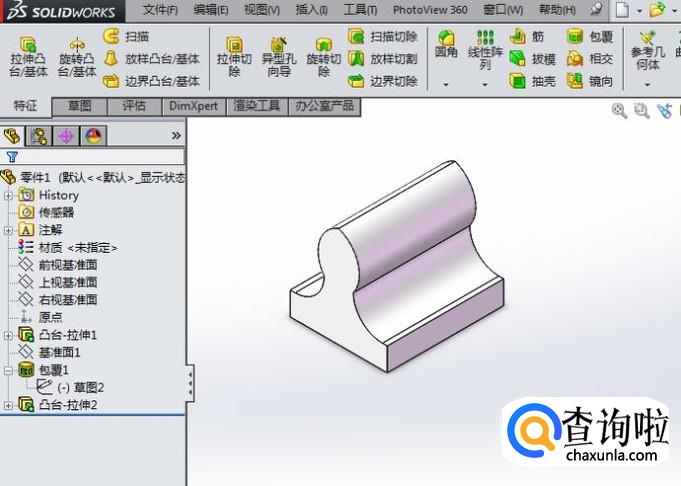Choose the 扫描 sweep tool
681x486 pixels.
[x=126, y=36]
